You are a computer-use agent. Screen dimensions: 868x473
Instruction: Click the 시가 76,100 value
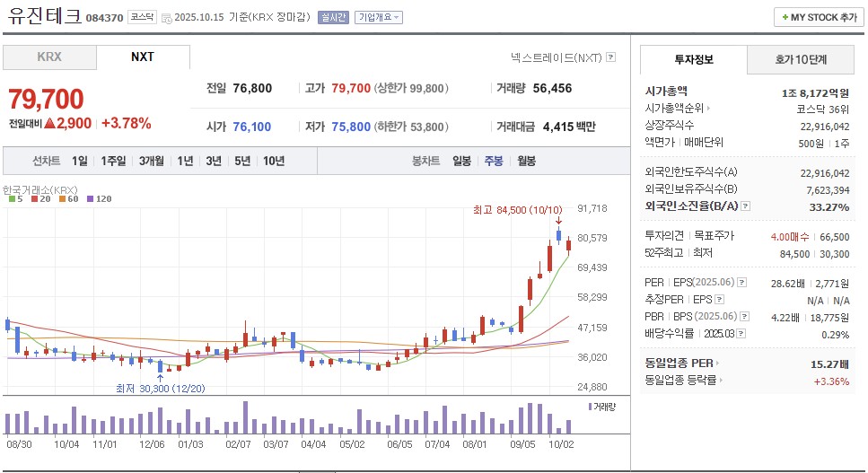[252, 127]
